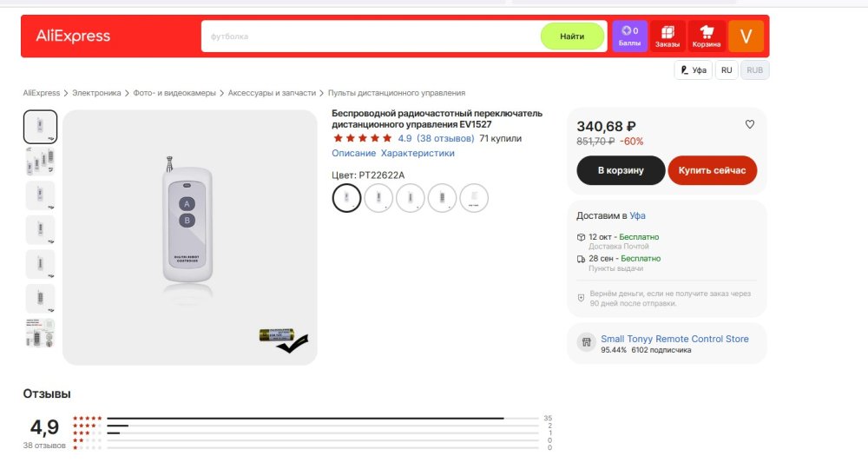Select the second color variant option
This screenshot has width=868, height=469.
click(378, 198)
